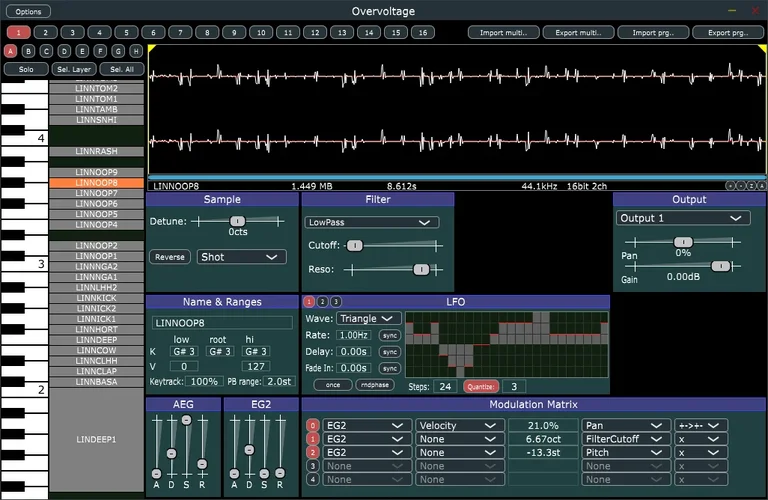Click modulation matrix row 0 indicator
Screen dimensions: 768x500
[313, 425]
